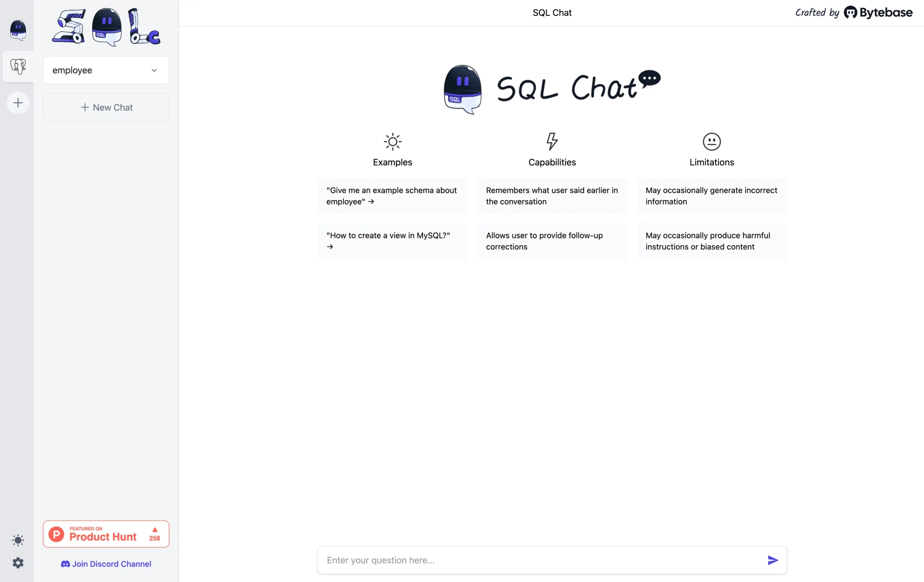Click the Limitations emoji icon expander
This screenshot has width=924, height=582.
pos(711,141)
